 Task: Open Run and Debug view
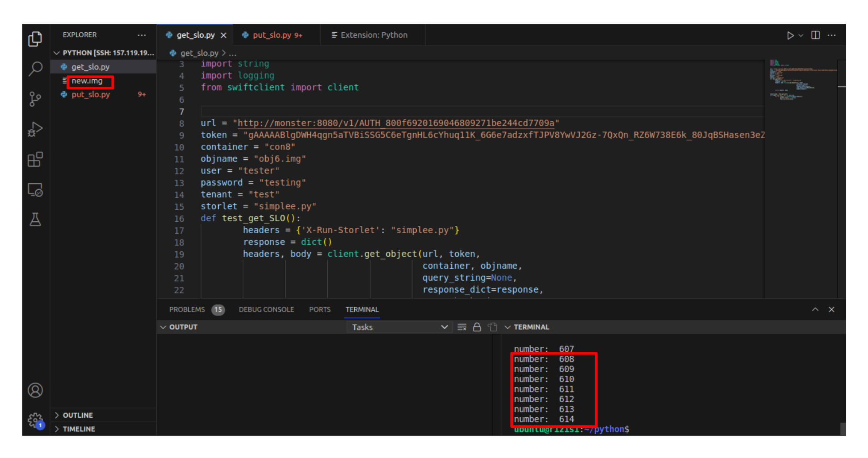[35, 129]
